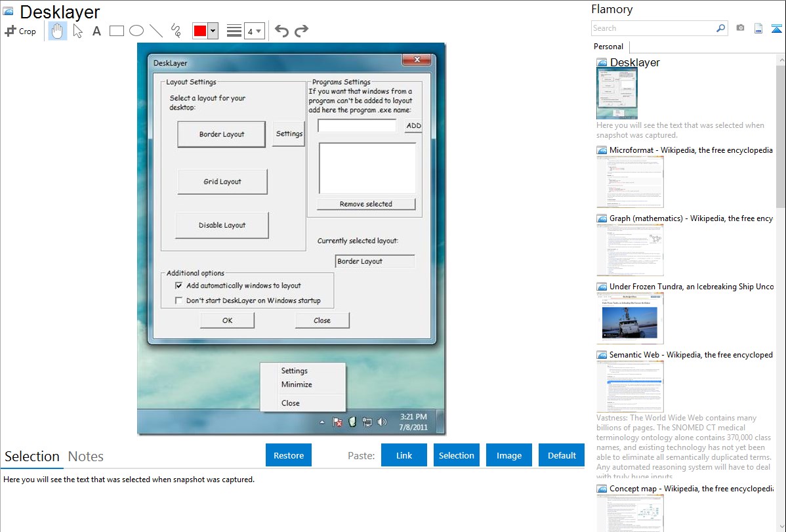This screenshot has height=532, width=786.
Task: Click the Action Center flag tray icon
Action: point(337,422)
